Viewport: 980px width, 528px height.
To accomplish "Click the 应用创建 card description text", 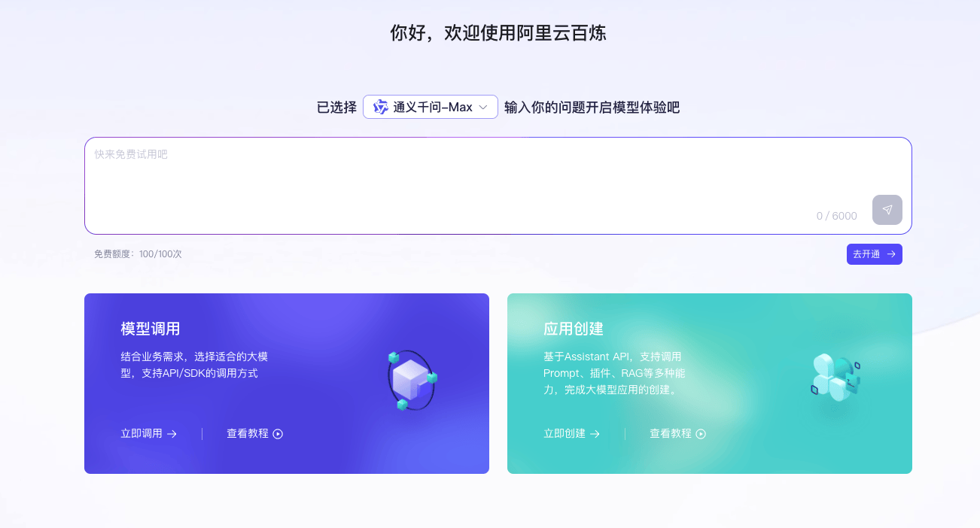I will 614,373.
